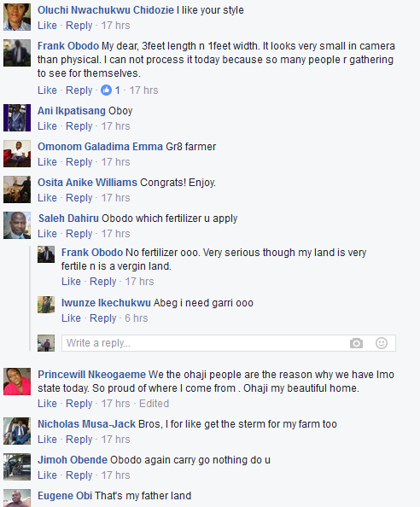Open Saleh Dahiru's profile name link
420x507 pixels.
68,219
